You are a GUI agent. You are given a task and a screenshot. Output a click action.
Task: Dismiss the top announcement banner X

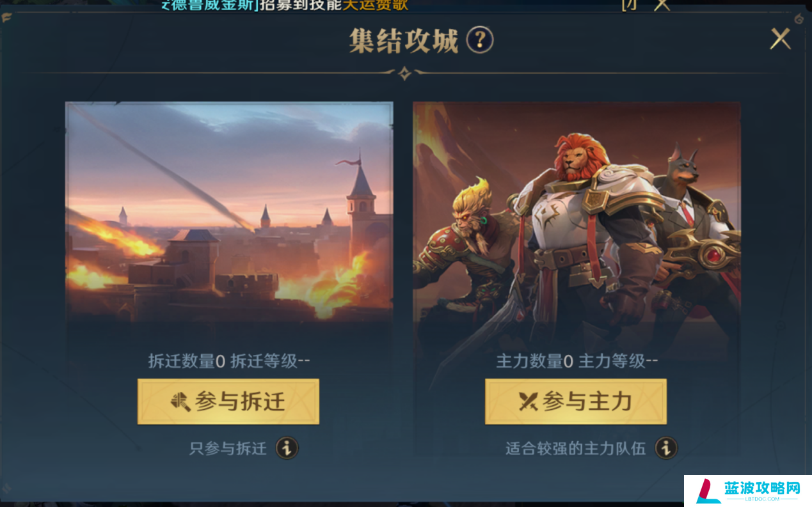click(661, 4)
